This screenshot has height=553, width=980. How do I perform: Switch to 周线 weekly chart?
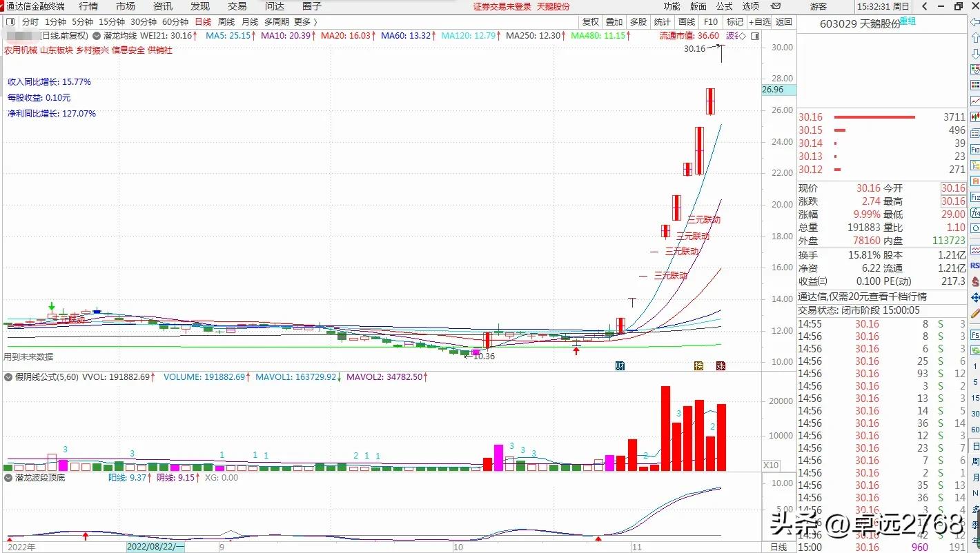(226, 22)
